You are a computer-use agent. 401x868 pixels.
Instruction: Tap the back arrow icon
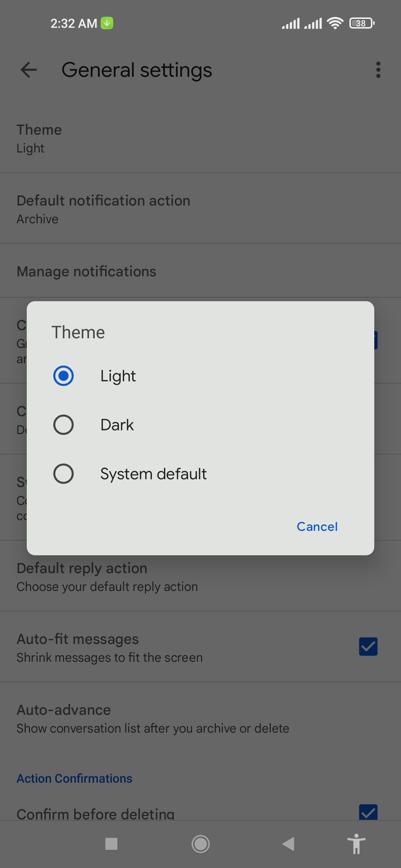click(29, 70)
